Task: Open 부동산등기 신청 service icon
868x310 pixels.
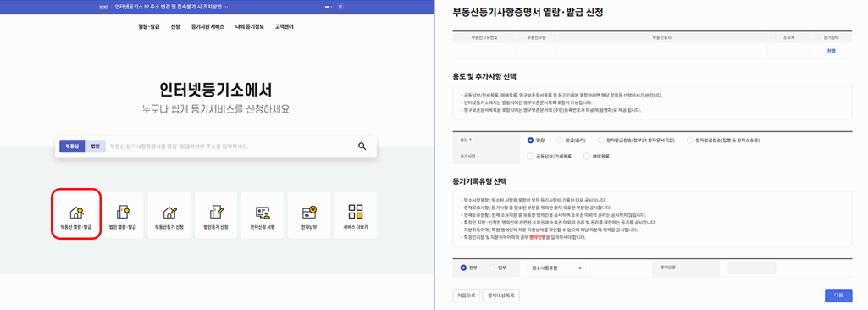Action: pos(169,215)
